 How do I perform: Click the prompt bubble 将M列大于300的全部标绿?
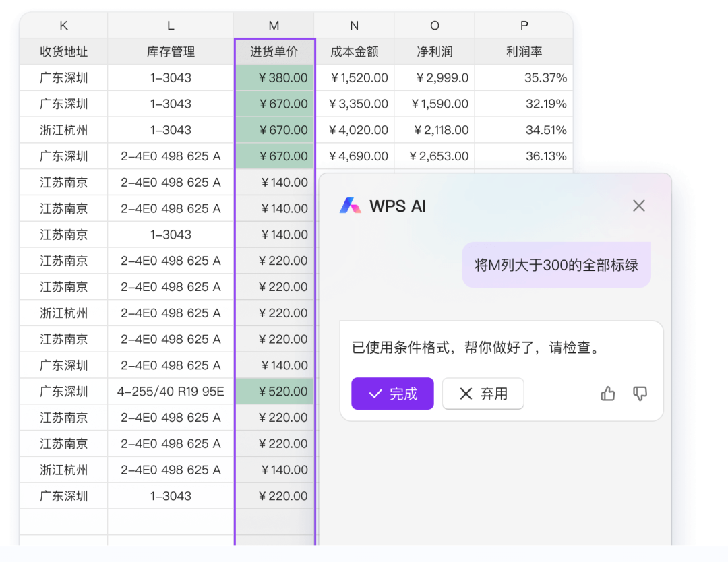(555, 265)
